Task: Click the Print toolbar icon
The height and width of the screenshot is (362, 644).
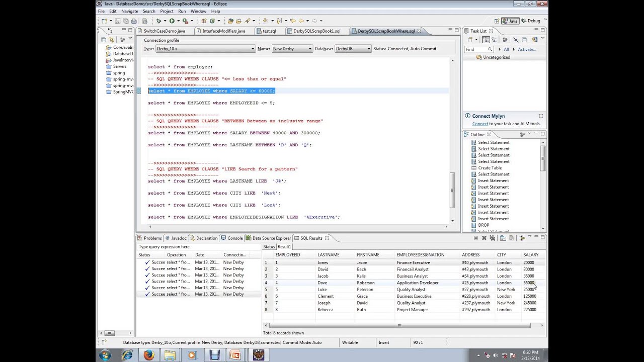Action: pyautogui.click(x=134, y=21)
